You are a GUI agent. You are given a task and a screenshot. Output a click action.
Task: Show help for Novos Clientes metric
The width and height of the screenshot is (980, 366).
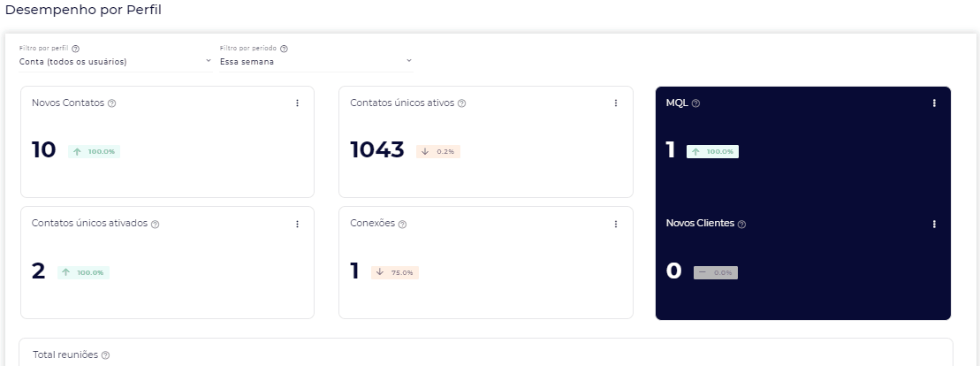tap(742, 225)
